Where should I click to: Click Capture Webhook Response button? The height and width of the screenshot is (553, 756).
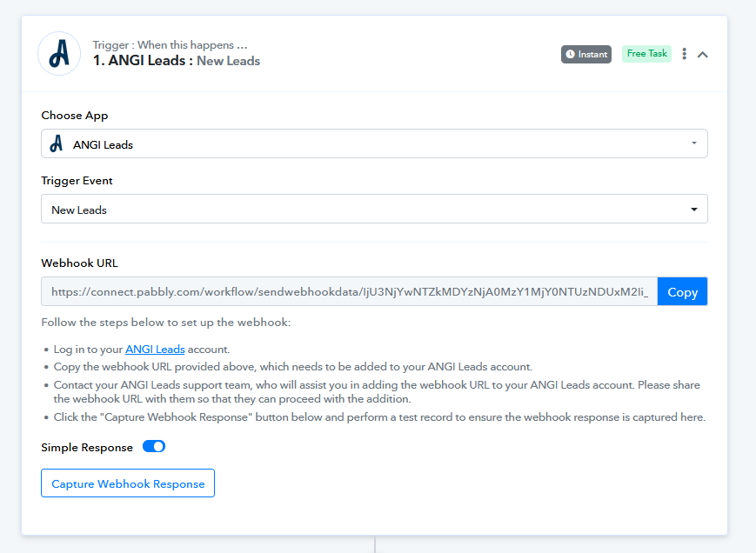tap(128, 483)
